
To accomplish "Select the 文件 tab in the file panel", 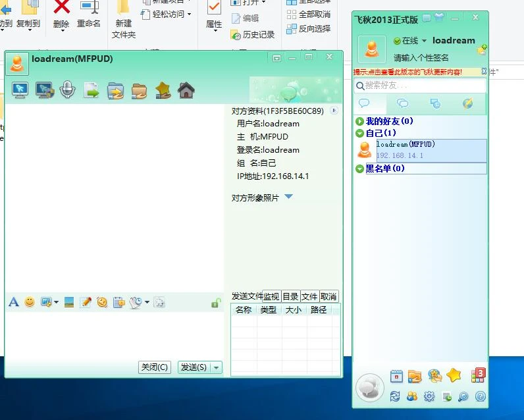I will tap(310, 296).
